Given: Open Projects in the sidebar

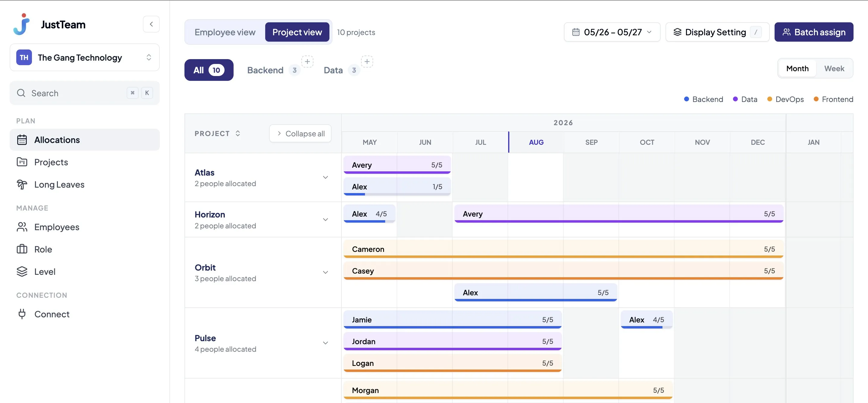Looking at the screenshot, I should tap(85, 162).
